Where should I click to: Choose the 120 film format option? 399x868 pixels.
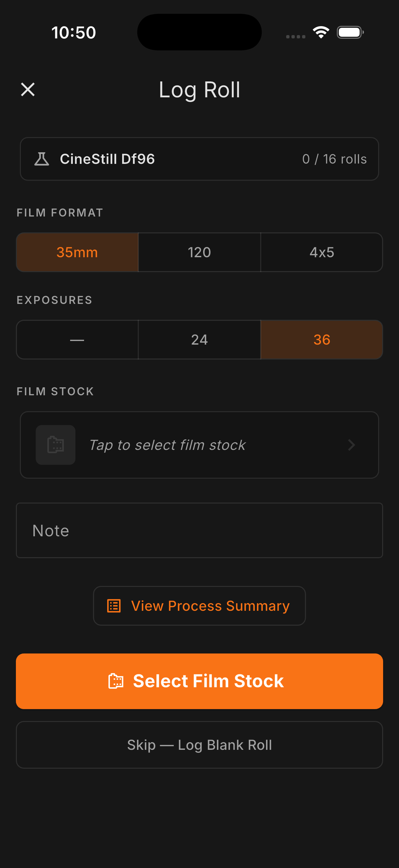tap(199, 252)
